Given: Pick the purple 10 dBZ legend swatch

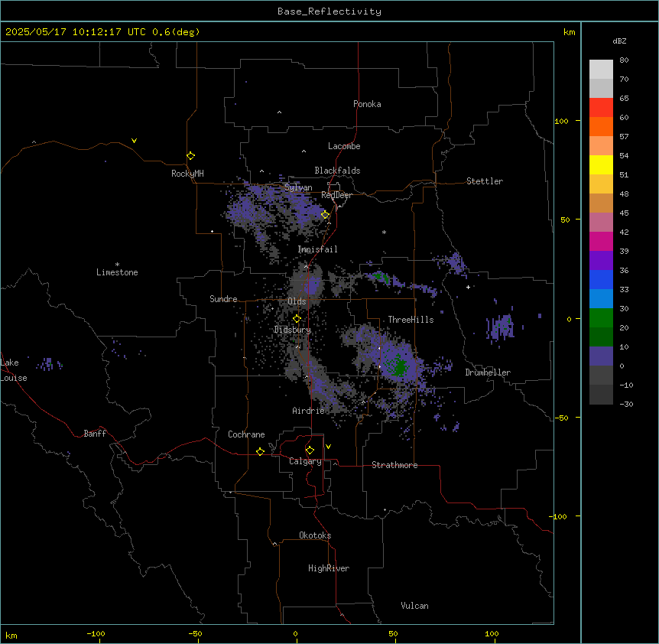Looking at the screenshot, I should coord(601,356).
